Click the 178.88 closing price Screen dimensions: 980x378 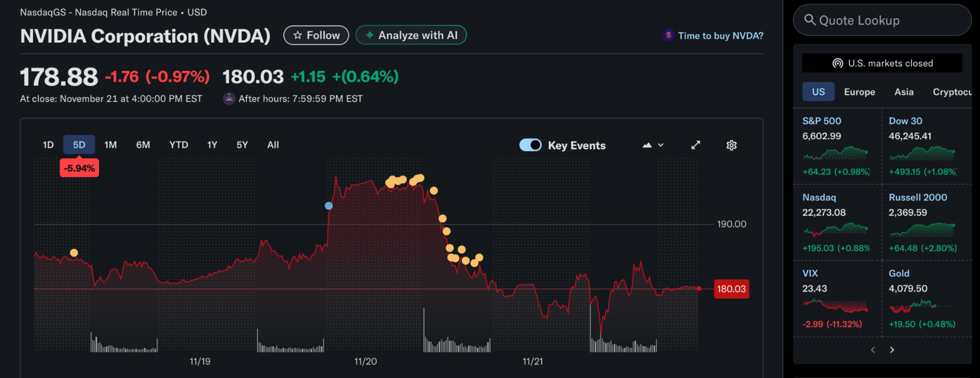[59, 77]
